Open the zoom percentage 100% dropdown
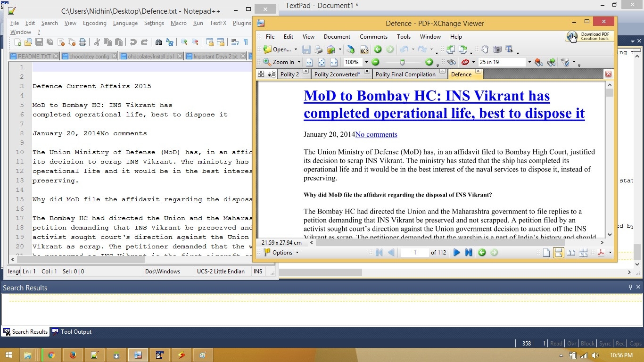Viewport: 644px width, 362px height. pyautogui.click(x=366, y=62)
